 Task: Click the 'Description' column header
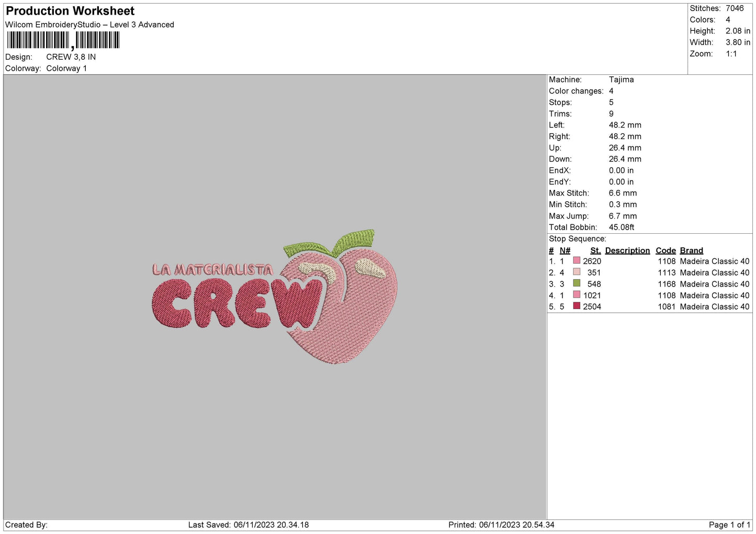coord(627,251)
